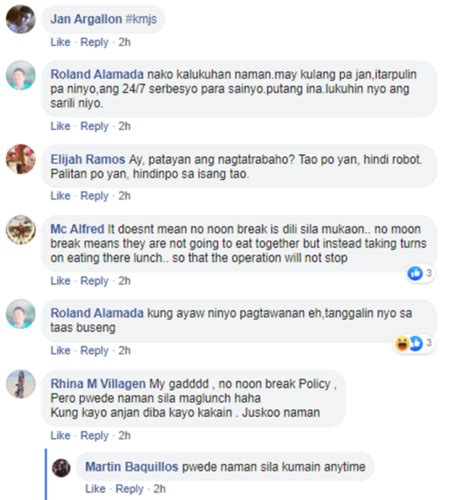
Task: Like Jan Argallon's comment
Action: 60,42
